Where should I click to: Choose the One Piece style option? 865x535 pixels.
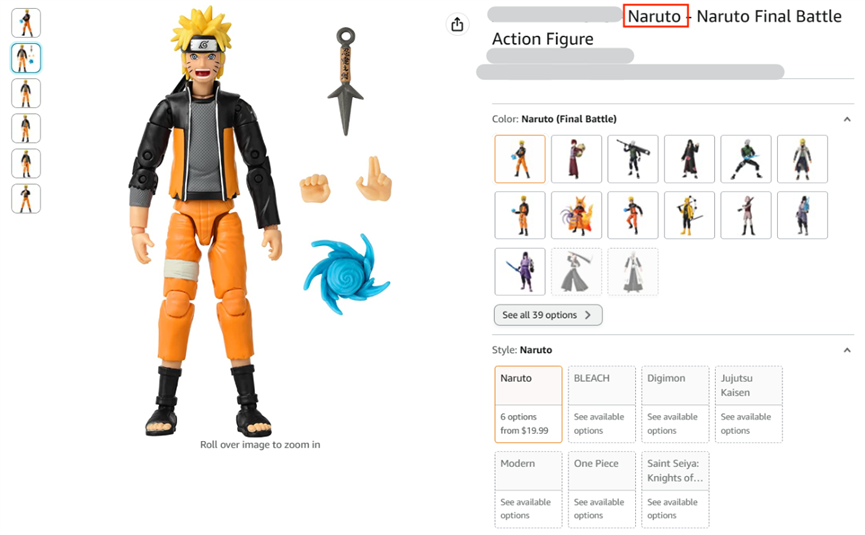(x=602, y=490)
